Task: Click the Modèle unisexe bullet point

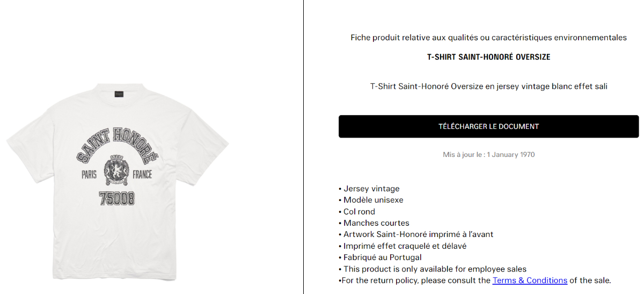Action: (373, 200)
